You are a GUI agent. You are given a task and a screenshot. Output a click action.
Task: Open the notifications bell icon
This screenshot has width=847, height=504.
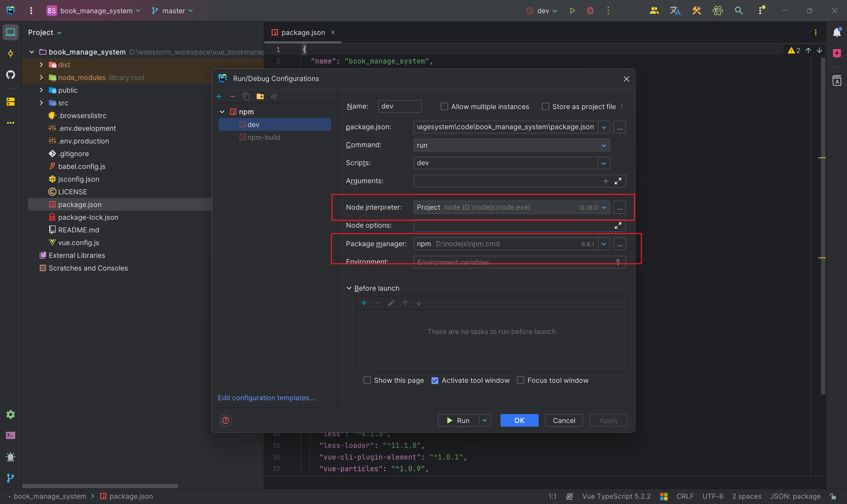tap(836, 33)
